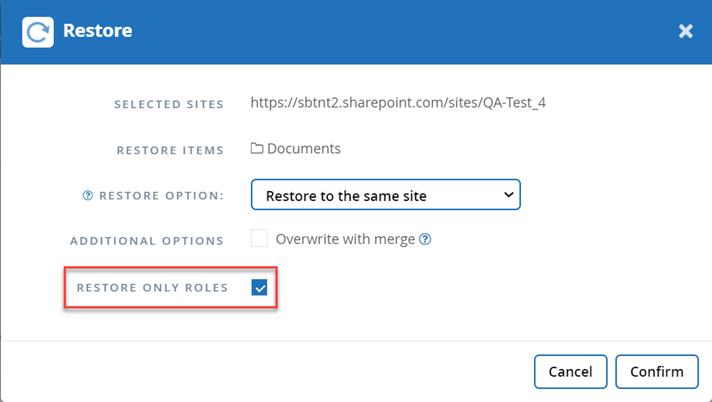
Task: Click the help icon beside Restore Option
Action: coord(88,196)
